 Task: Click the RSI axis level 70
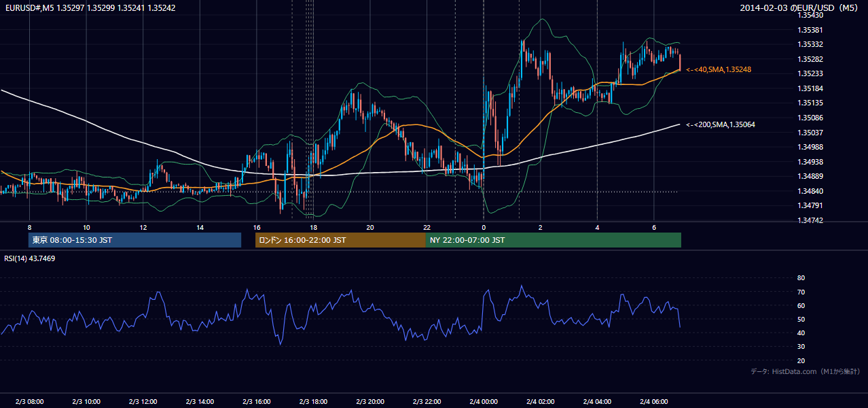[x=801, y=292]
